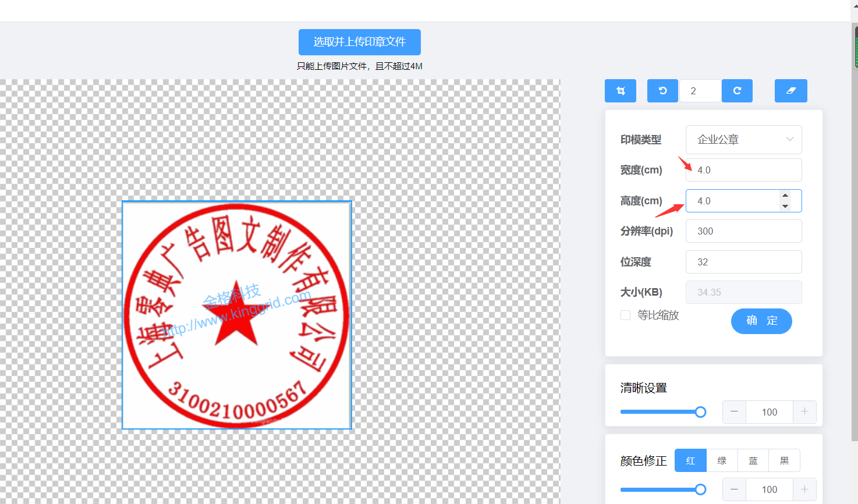Select the eraser tool
858x504 pixels.
point(790,91)
